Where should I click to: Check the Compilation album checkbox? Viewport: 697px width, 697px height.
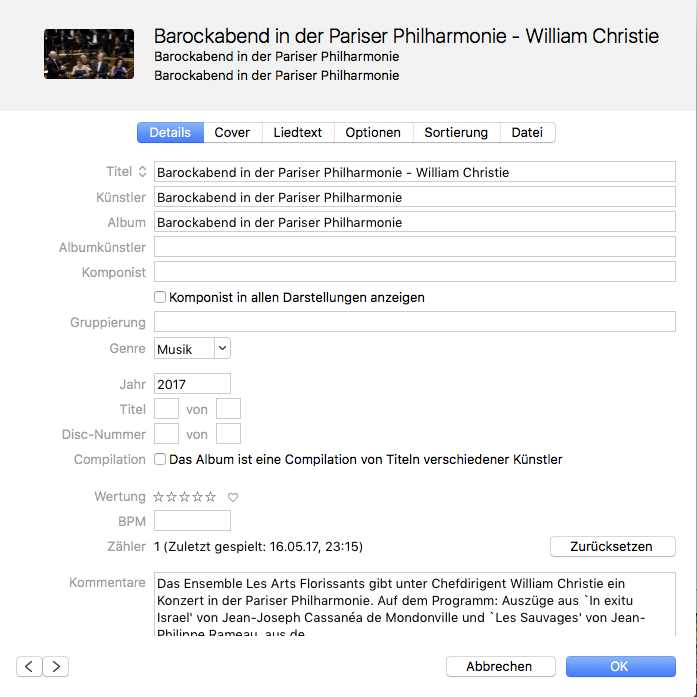(160, 459)
